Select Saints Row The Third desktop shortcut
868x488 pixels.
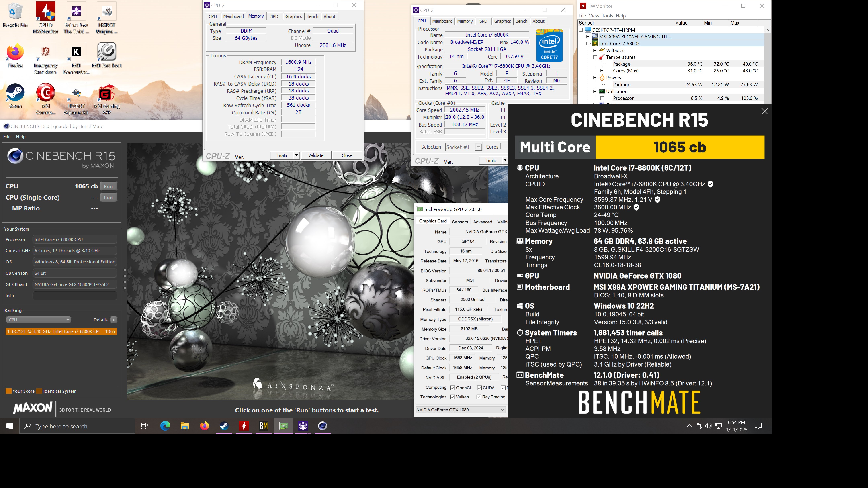click(x=76, y=17)
